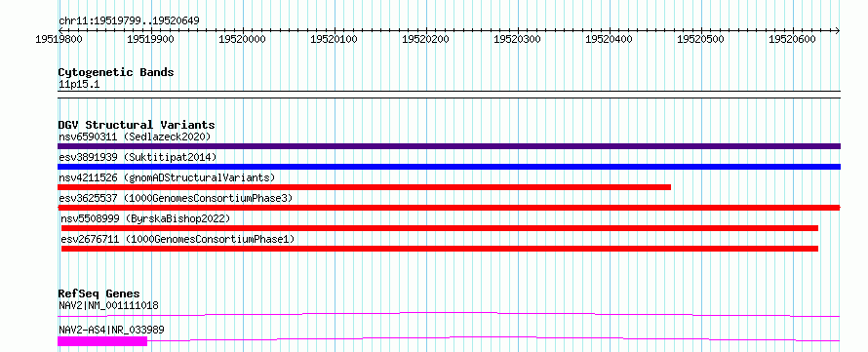Click ruler position 19520000
This screenshot has width=868, height=352.
tap(243, 39)
